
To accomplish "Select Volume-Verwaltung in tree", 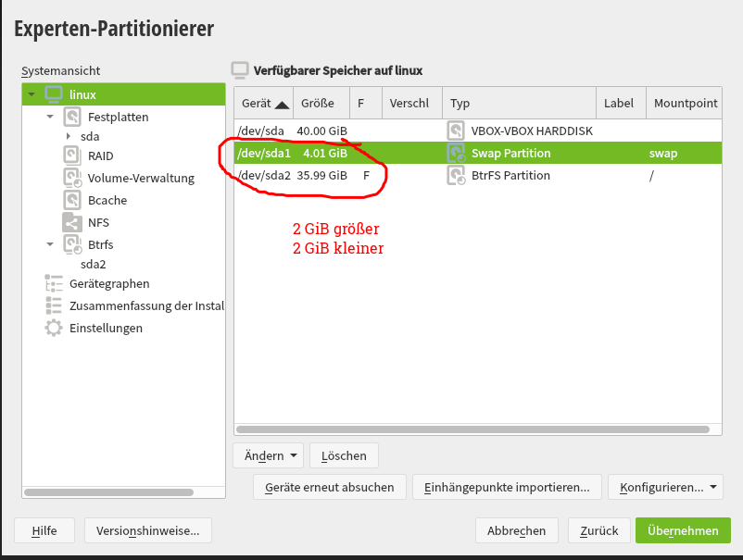I will point(141,178).
